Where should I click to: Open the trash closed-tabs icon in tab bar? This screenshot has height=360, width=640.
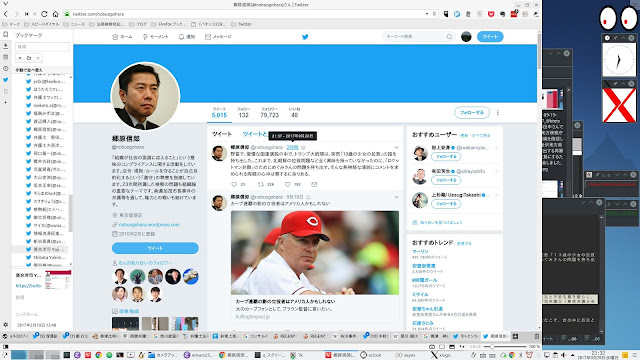[537, 336]
